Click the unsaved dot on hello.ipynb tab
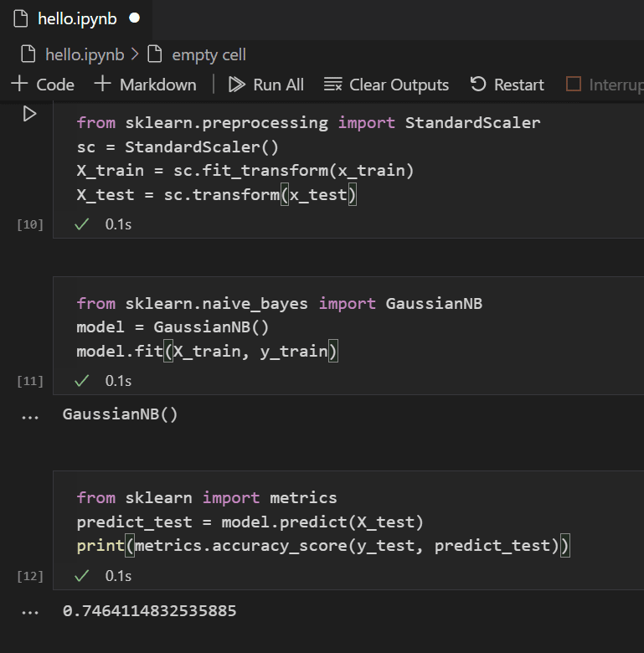 pos(134,18)
